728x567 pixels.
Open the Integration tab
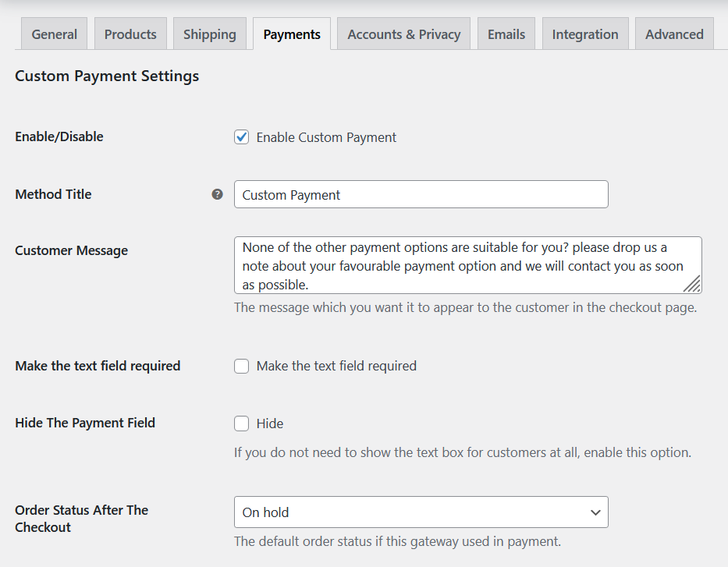(585, 34)
